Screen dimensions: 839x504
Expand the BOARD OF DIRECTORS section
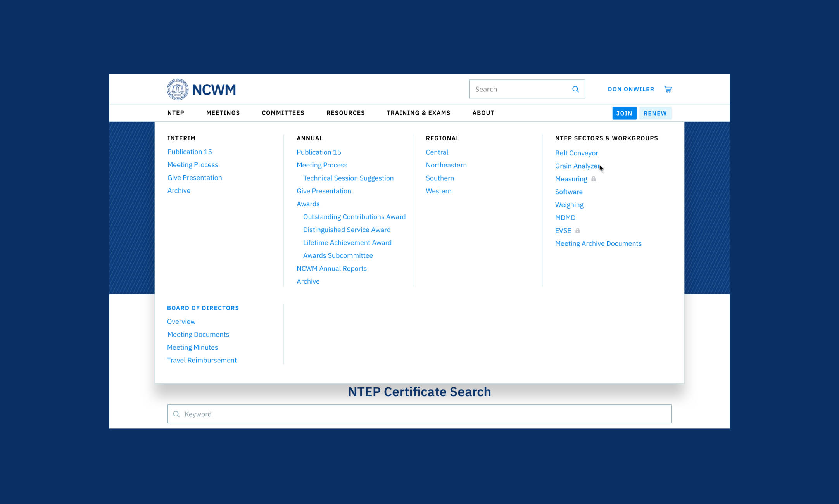pyautogui.click(x=202, y=307)
